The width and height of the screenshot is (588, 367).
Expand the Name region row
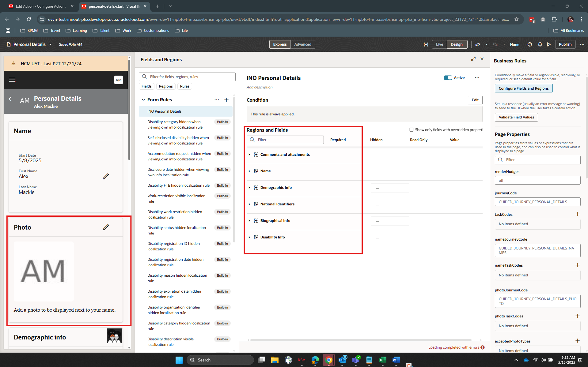point(249,171)
